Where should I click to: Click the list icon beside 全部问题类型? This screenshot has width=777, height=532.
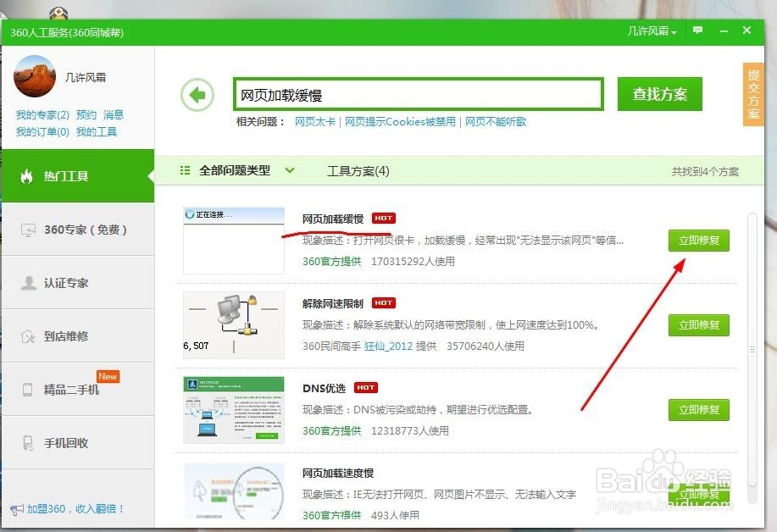(x=185, y=170)
